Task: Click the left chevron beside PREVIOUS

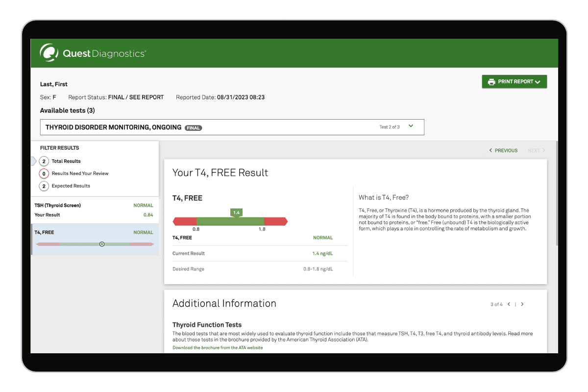Action: [x=491, y=150]
